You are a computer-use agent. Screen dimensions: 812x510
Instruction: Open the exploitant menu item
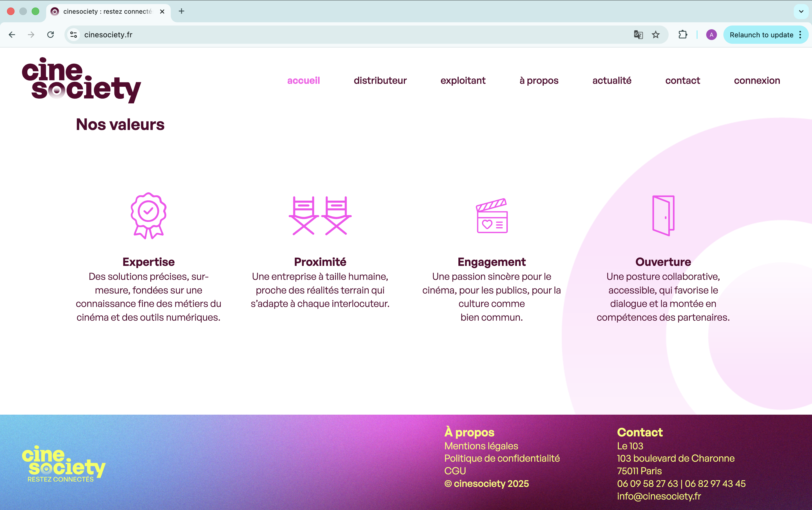coord(463,81)
